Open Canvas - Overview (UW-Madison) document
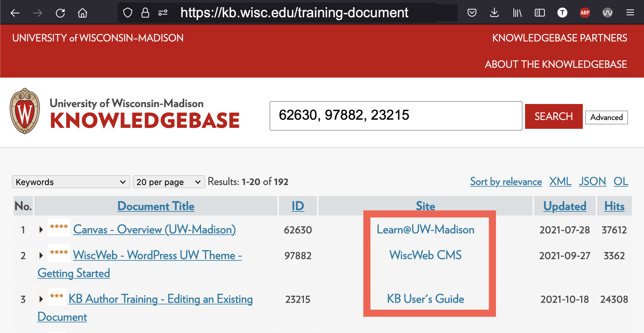This screenshot has height=333, width=644. pos(154,230)
